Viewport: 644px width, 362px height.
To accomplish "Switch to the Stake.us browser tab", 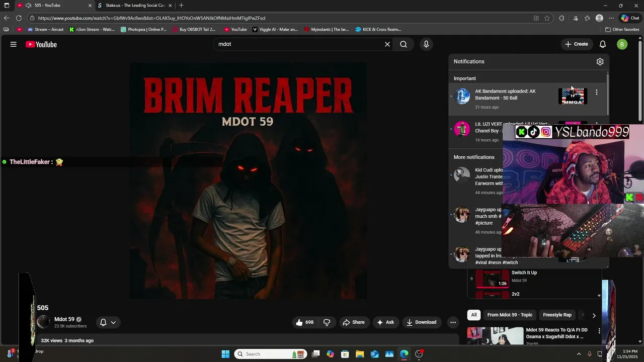I will coord(135,6).
